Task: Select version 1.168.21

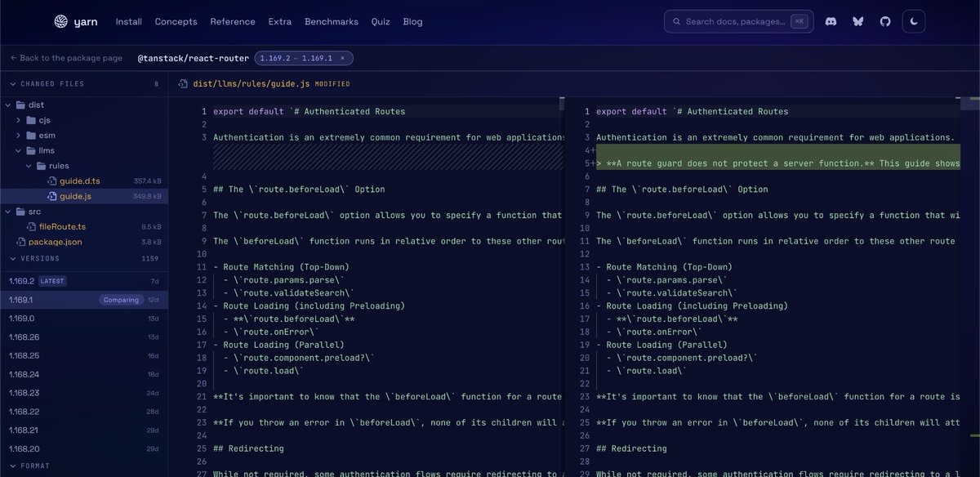Action: click(x=84, y=430)
